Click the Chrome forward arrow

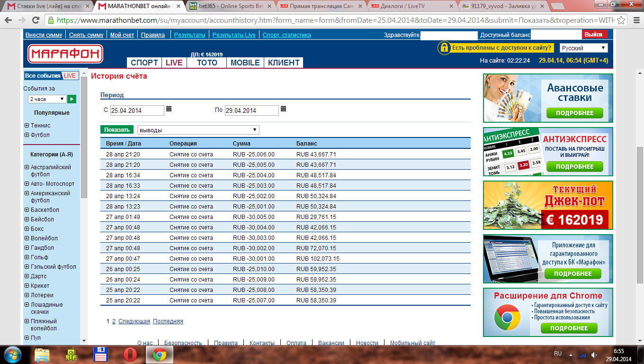pyautogui.click(x=22, y=20)
